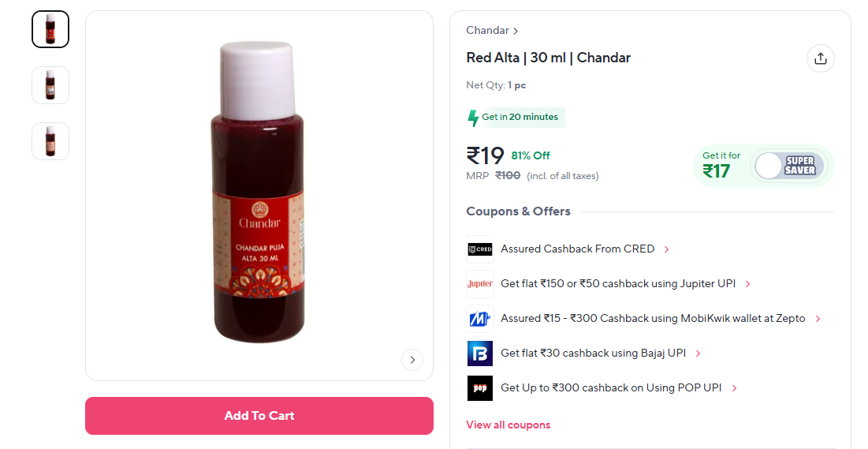Show next product image with arrow
The image size is (868, 449).
tap(412, 360)
